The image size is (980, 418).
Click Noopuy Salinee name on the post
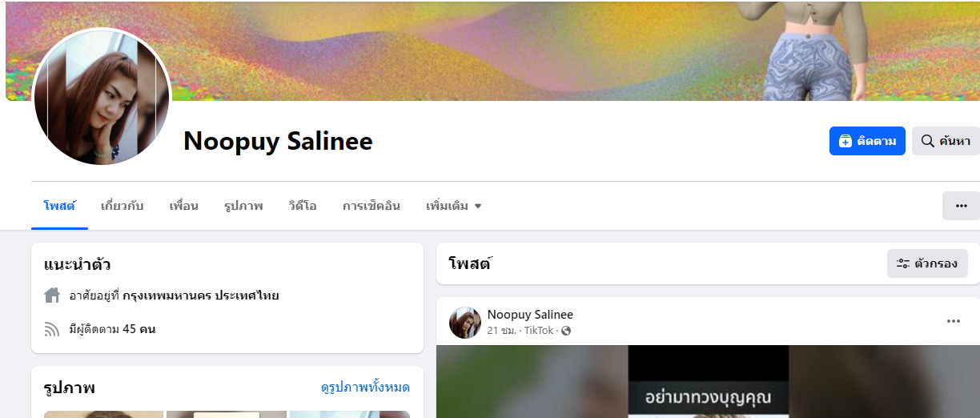[x=530, y=315]
